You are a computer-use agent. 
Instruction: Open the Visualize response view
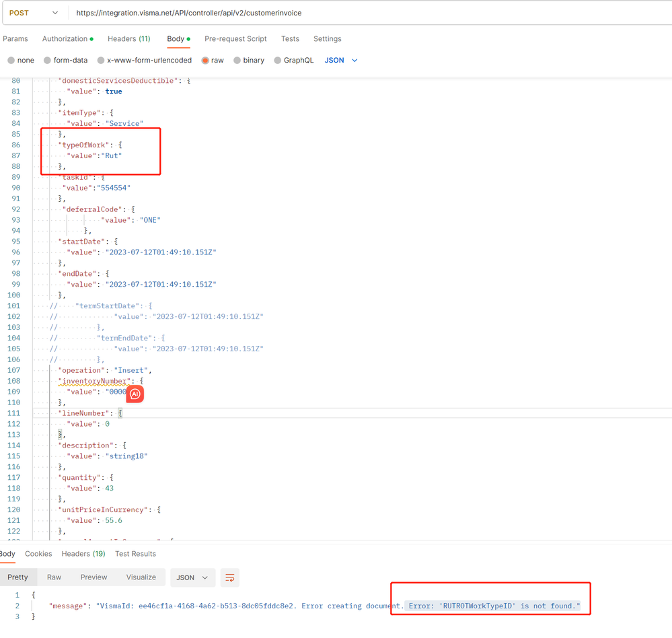[141, 577]
